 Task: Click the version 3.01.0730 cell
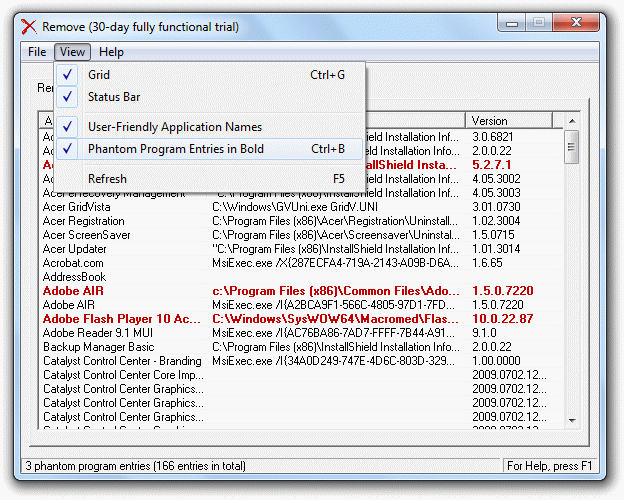[x=496, y=207]
